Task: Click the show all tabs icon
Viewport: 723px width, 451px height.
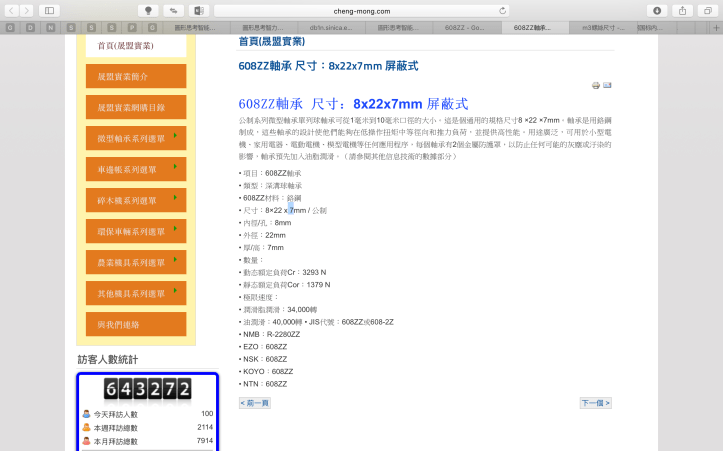Action: [707, 10]
